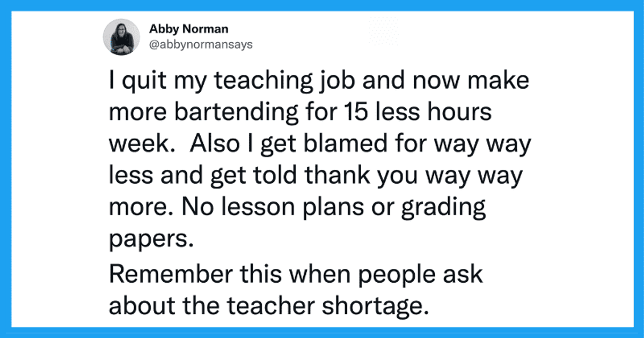The image size is (644, 338).
Task: Click the word "papers." in the tweet
Action: tap(150, 240)
